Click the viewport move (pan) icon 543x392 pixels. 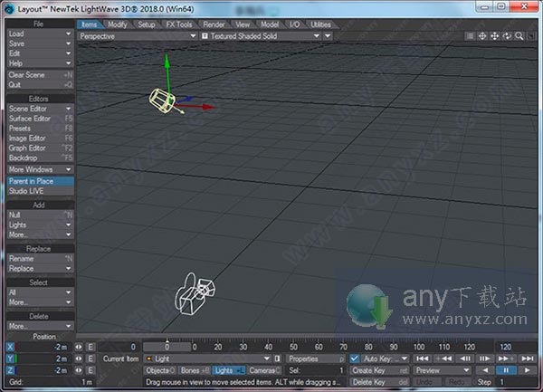[x=494, y=36]
